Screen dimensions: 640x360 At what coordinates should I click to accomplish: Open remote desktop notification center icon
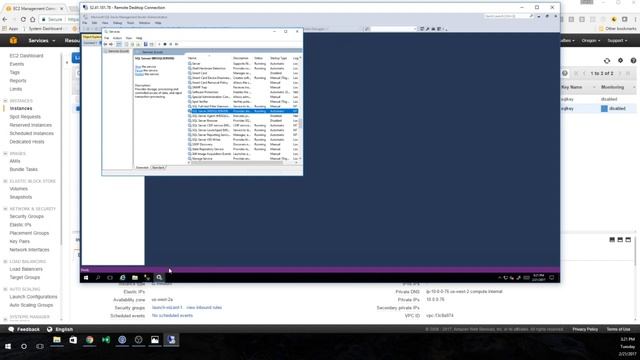pos(551,278)
